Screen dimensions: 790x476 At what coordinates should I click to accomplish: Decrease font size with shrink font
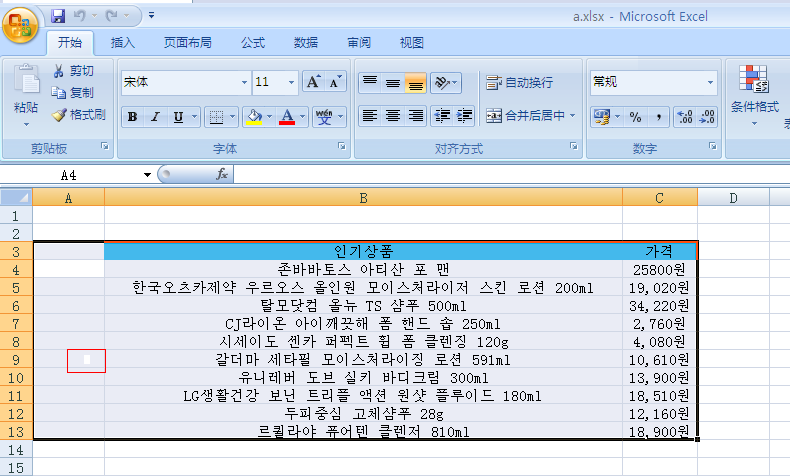336,82
